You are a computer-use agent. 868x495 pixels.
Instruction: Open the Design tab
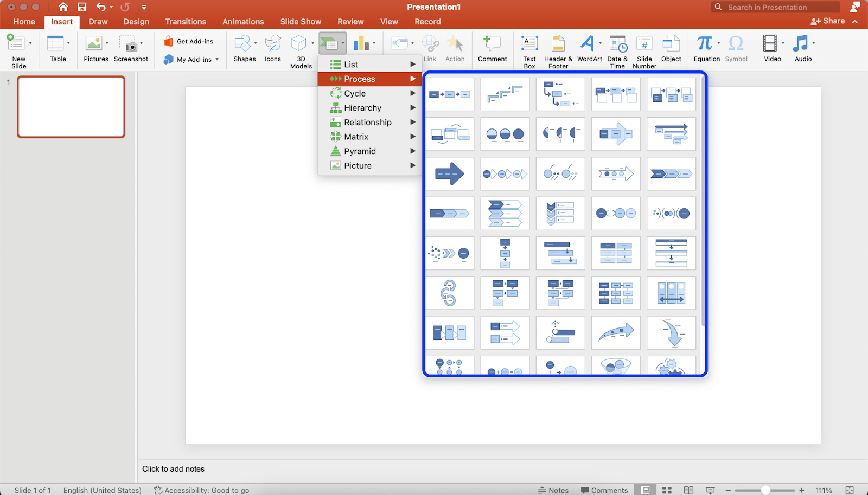136,22
